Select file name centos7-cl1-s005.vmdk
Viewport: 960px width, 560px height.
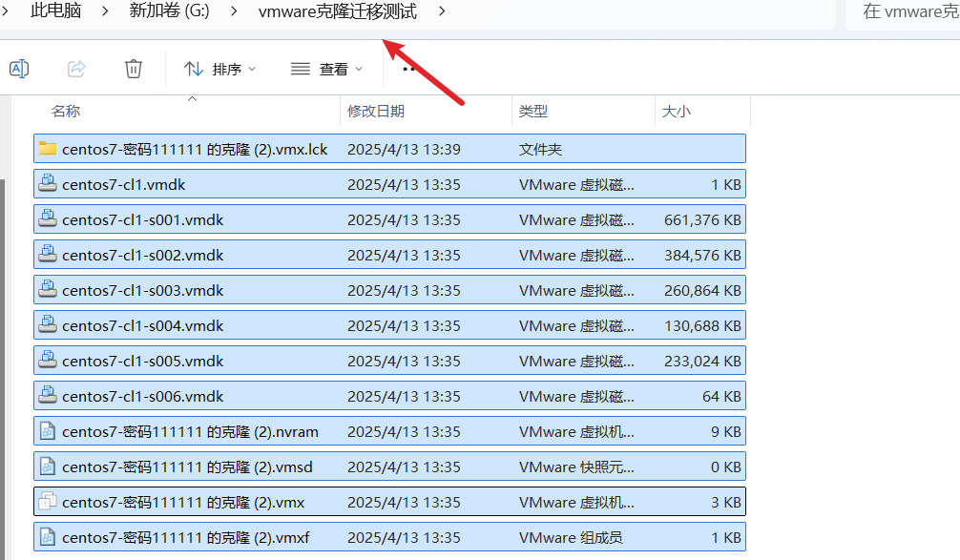pos(142,362)
